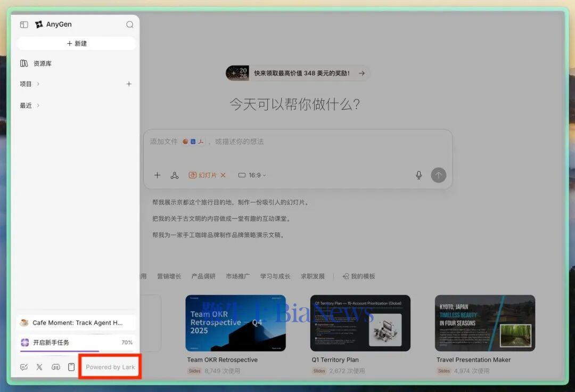Select the agent/workflow icon beside the plus

tap(176, 175)
